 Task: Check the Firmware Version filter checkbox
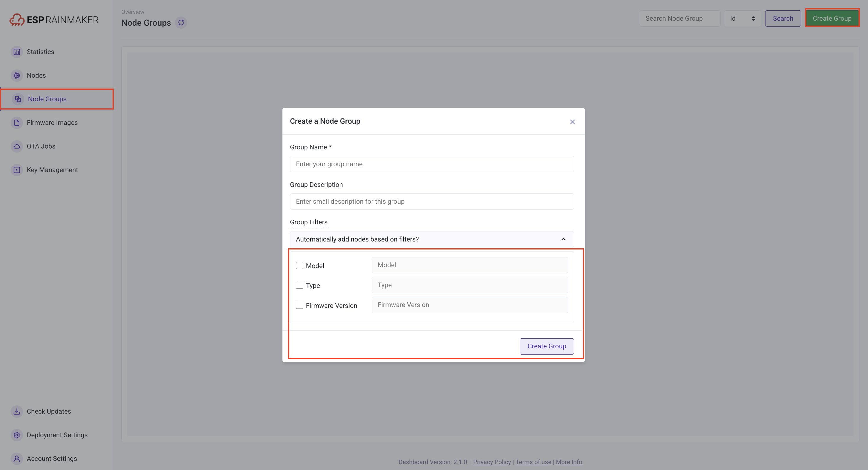pos(299,305)
